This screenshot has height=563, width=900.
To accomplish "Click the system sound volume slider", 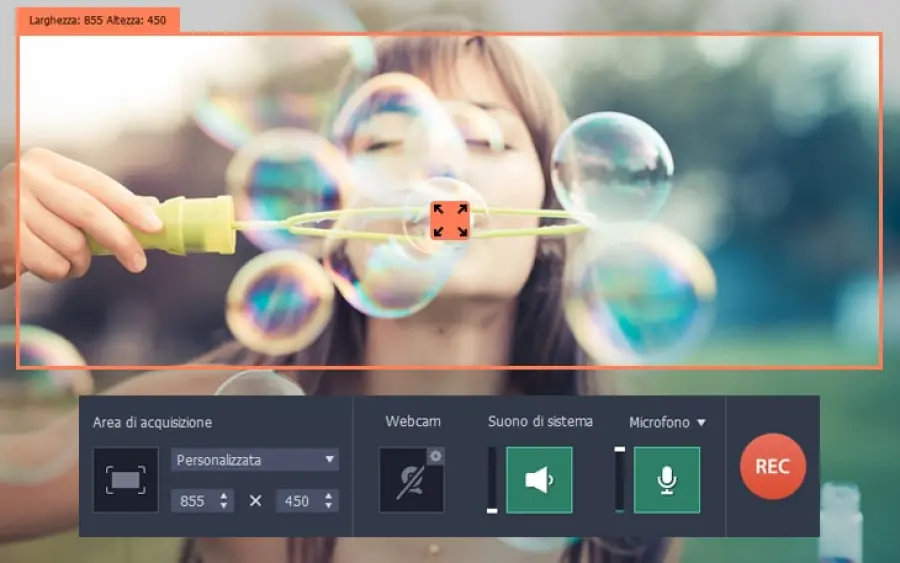I will pos(492,480).
